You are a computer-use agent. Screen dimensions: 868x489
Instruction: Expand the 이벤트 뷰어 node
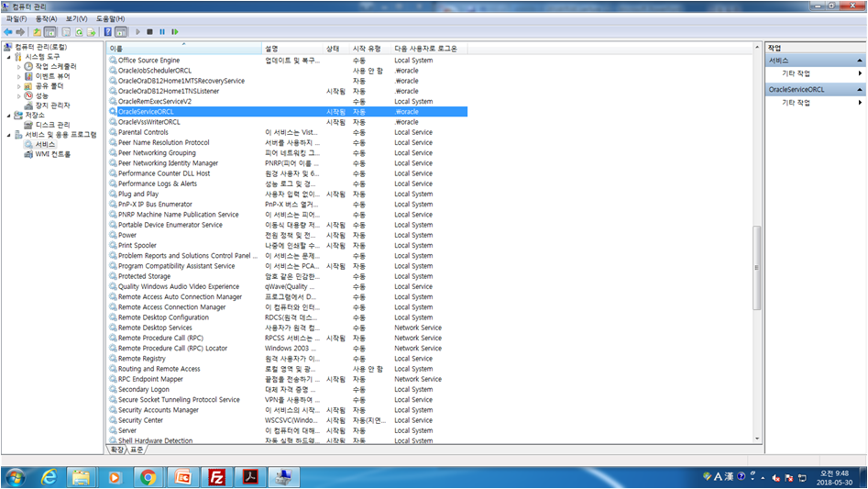tap(19, 76)
